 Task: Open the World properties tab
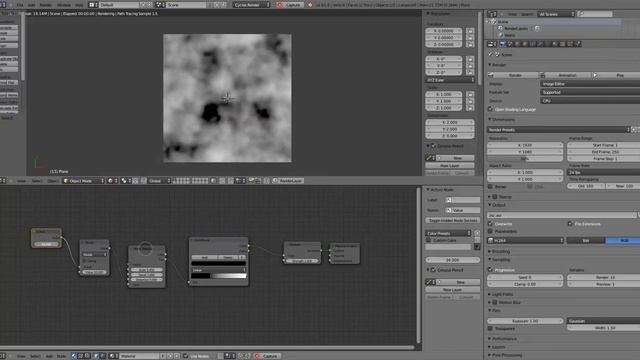tap(518, 44)
